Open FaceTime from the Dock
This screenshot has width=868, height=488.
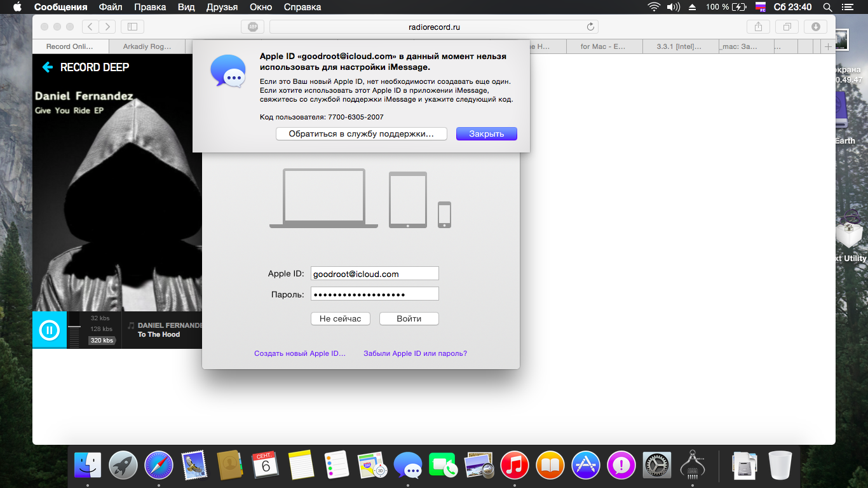coord(444,465)
